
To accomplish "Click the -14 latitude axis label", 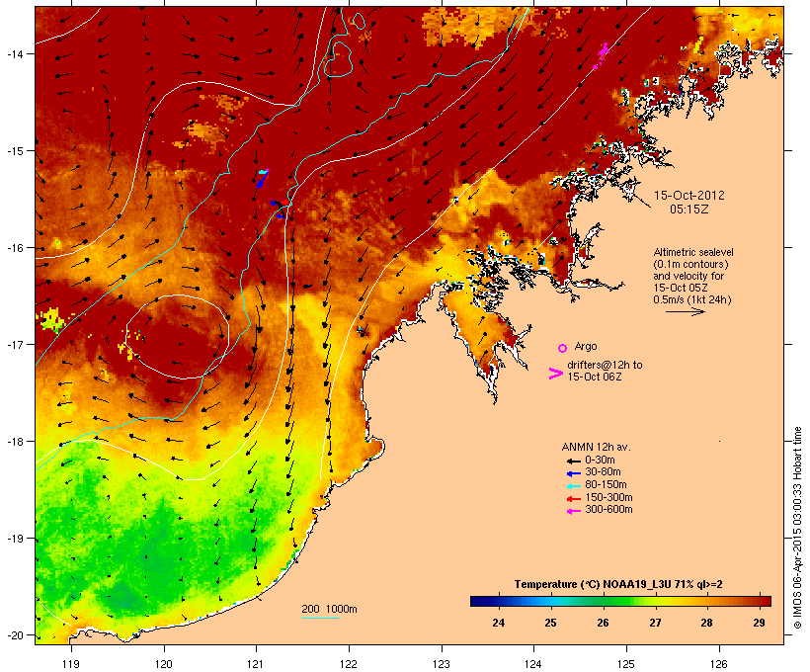I will tap(15, 53).
